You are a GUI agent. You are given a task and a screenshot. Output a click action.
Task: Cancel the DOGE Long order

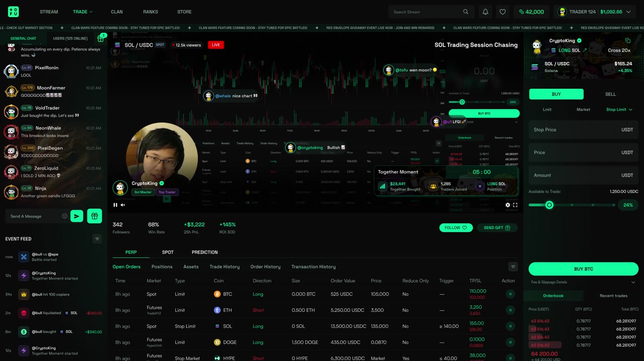tap(510, 342)
